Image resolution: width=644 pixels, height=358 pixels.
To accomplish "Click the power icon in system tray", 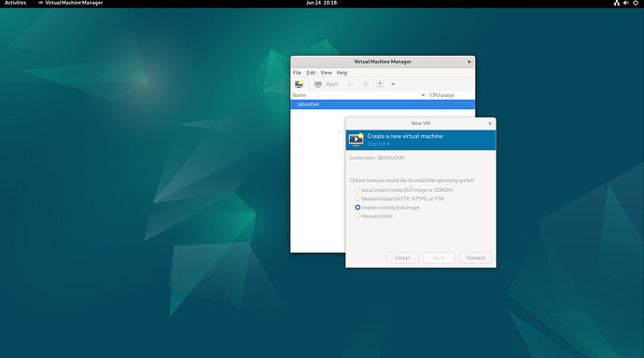I will (x=636, y=3).
